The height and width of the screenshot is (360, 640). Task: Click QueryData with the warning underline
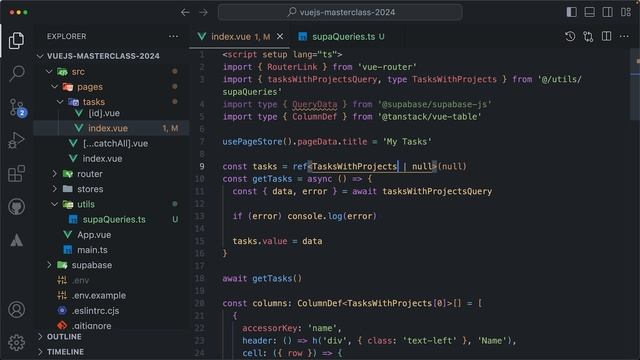point(315,104)
